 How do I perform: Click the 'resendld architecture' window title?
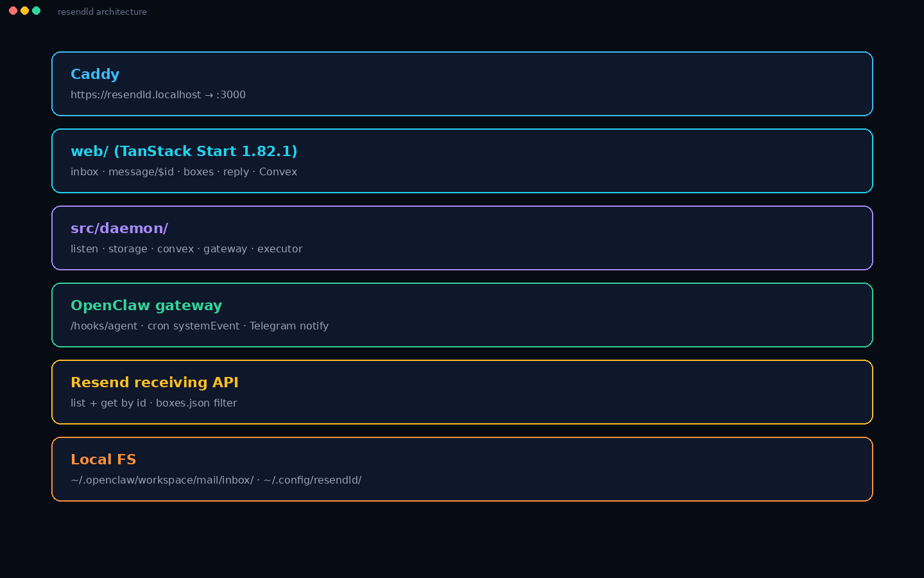click(x=102, y=12)
